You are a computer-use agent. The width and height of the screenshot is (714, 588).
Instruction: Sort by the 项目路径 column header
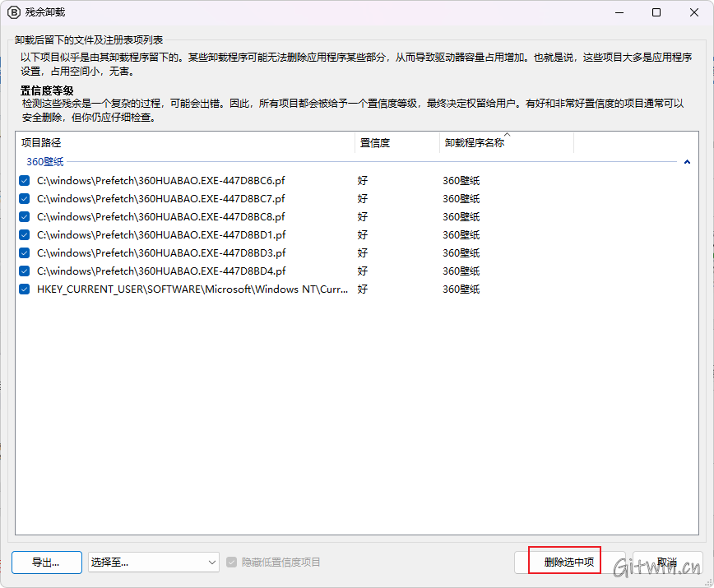pos(186,143)
